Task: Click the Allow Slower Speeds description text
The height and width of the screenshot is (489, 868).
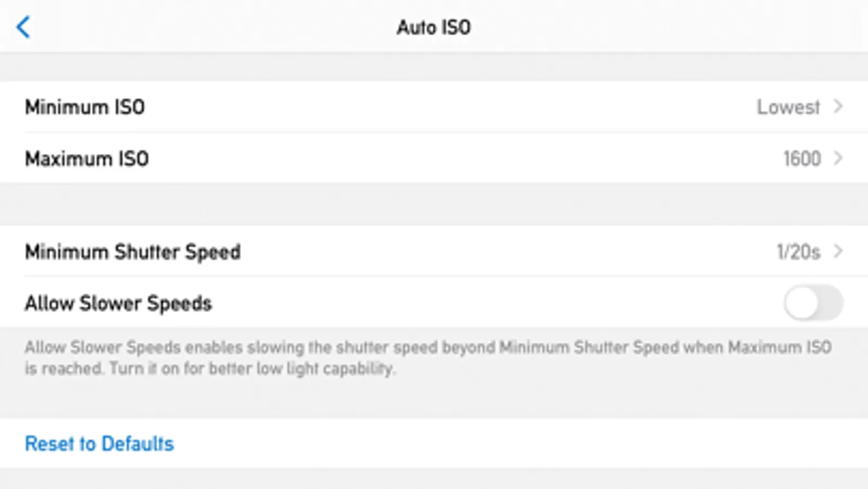Action: (428, 358)
